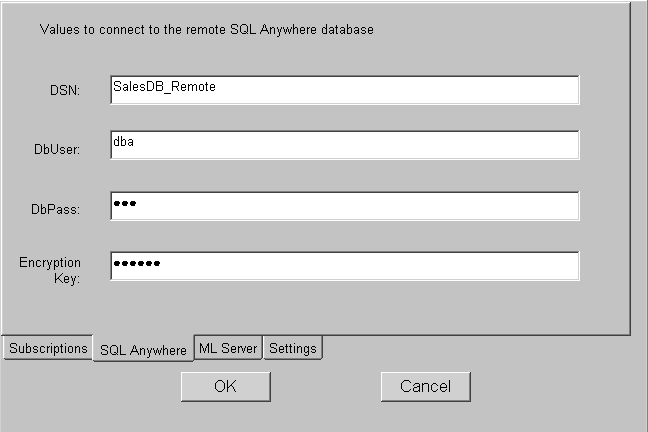
Task: Focus the Encryption Key field
Action: [x=344, y=266]
